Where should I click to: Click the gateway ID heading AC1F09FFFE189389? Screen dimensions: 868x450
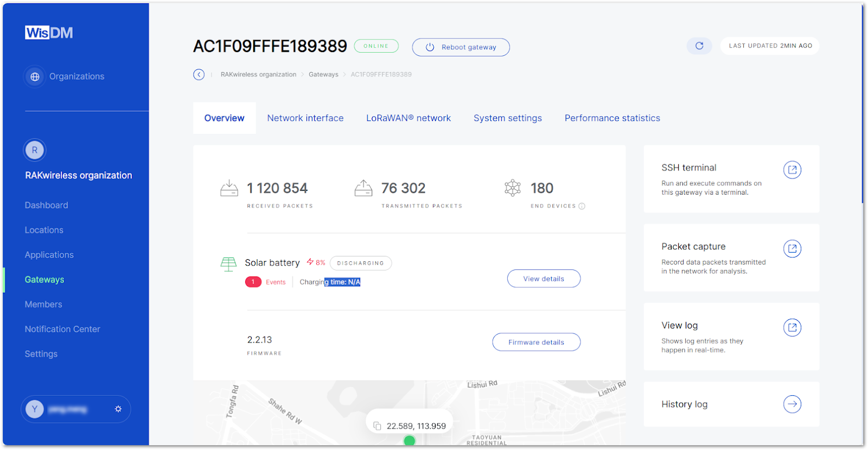click(270, 46)
